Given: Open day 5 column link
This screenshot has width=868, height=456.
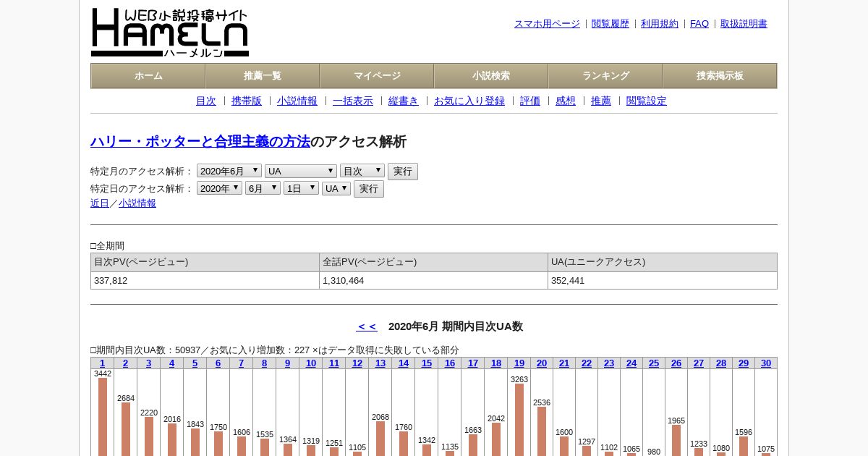Looking at the screenshot, I should pos(195,363).
